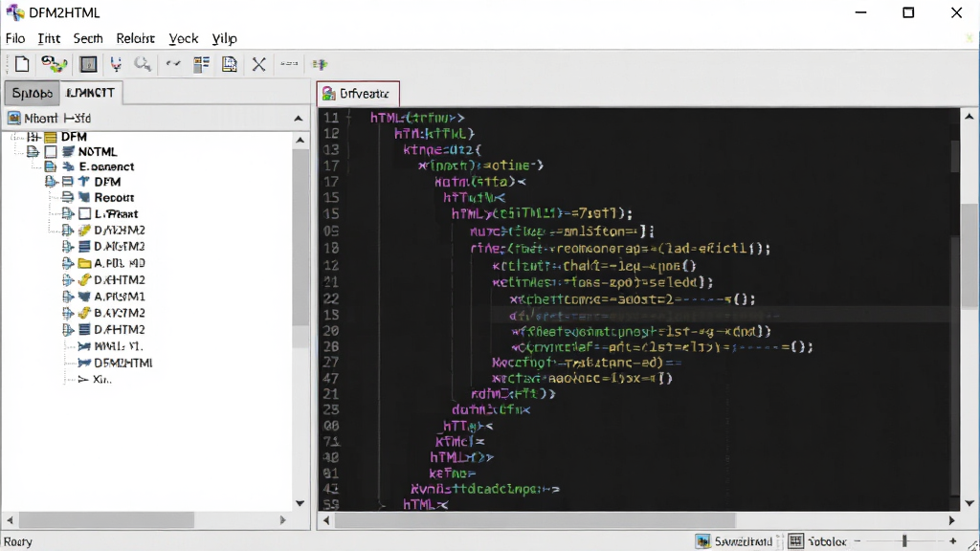The image size is (980, 551).
Task: Click the zoom in plus button
Action: tap(952, 541)
